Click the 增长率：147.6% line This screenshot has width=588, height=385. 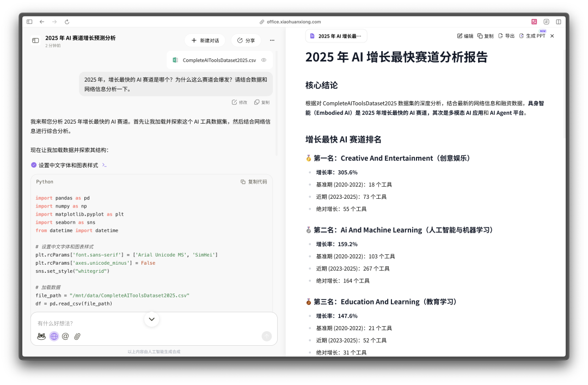tap(337, 316)
